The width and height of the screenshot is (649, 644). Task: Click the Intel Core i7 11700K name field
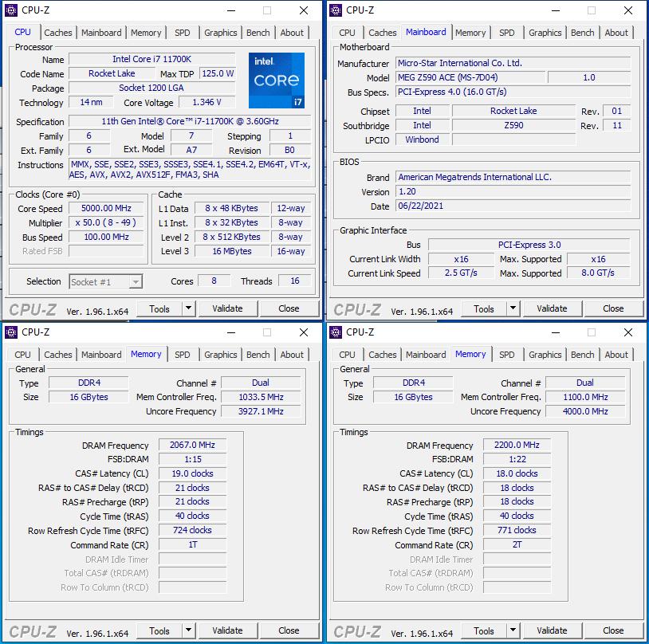point(152,59)
